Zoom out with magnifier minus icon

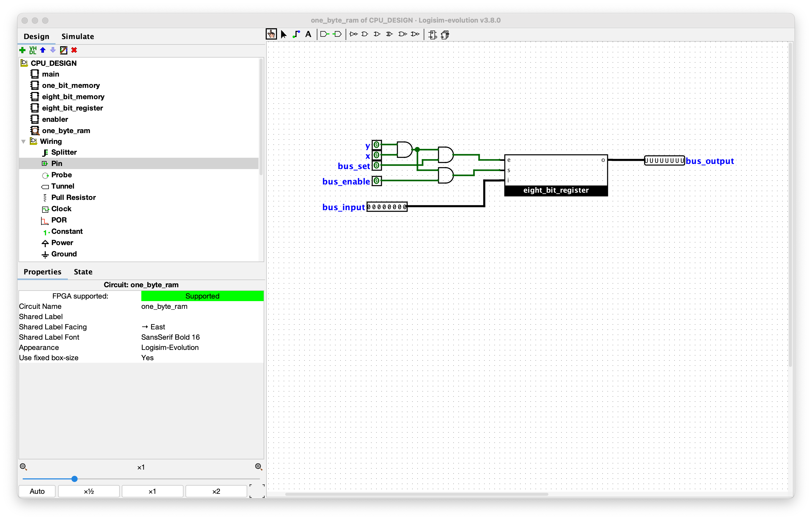(x=23, y=467)
